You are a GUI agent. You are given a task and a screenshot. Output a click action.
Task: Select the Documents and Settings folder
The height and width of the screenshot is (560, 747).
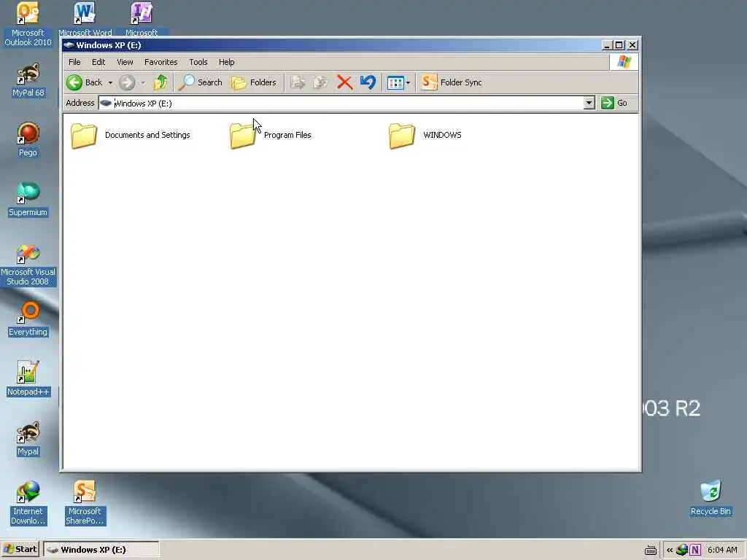click(131, 135)
